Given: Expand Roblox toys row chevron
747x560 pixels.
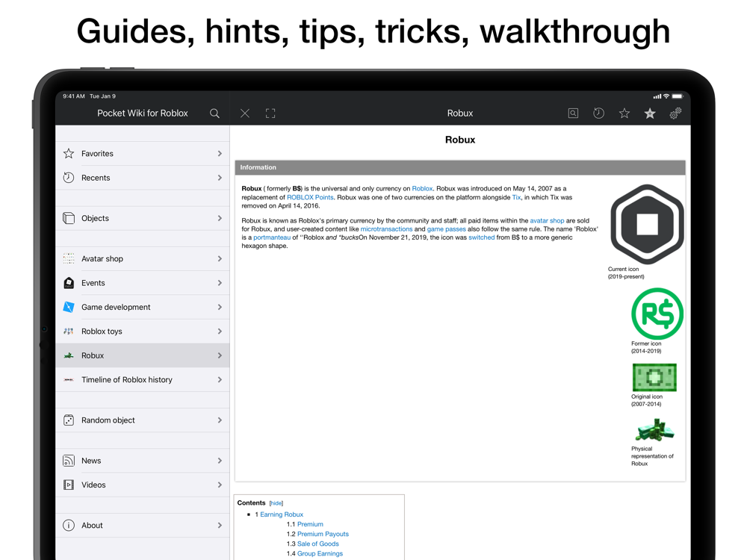Looking at the screenshot, I should 220,331.
